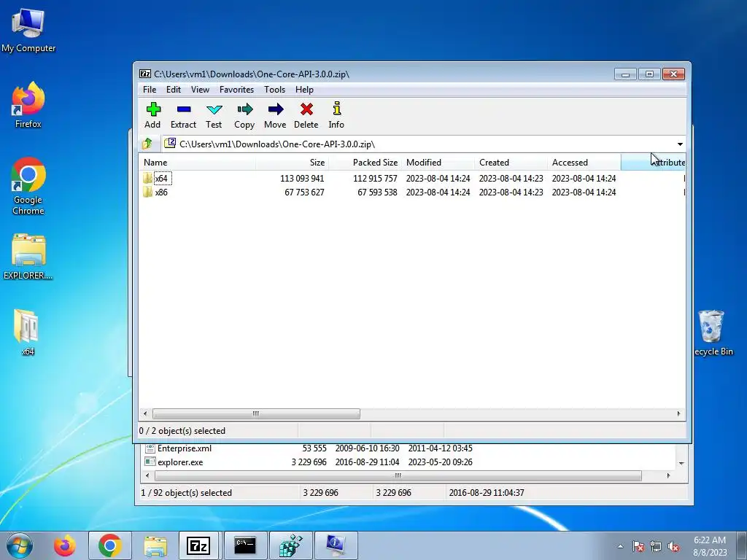Open the x64 folder on desktop
Image resolution: width=747 pixels, height=560 pixels.
pos(27,332)
